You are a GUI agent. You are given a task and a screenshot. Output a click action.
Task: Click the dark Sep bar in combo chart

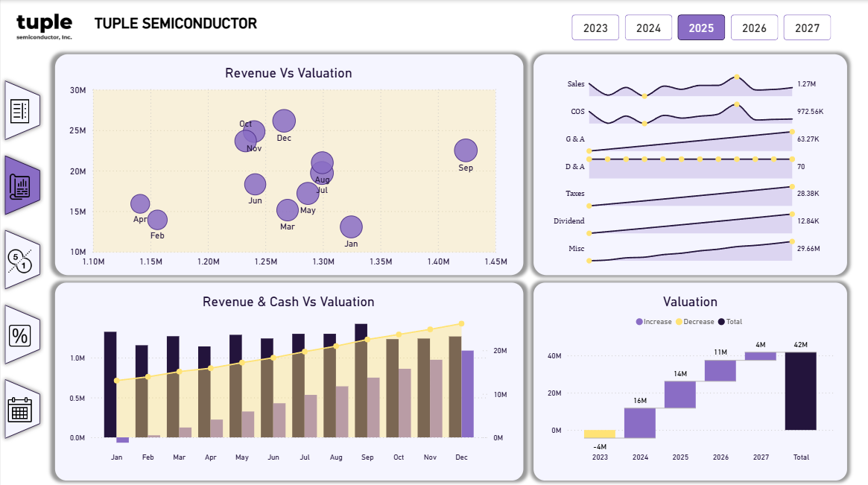(x=361, y=381)
